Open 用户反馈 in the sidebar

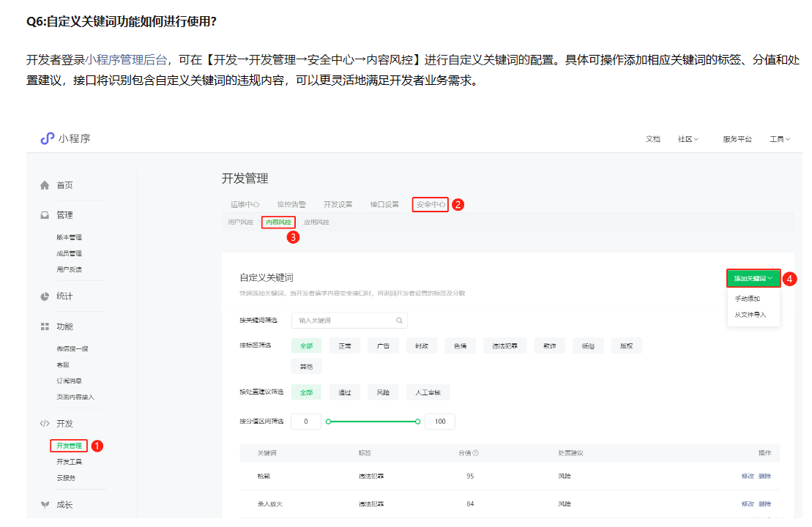point(69,269)
